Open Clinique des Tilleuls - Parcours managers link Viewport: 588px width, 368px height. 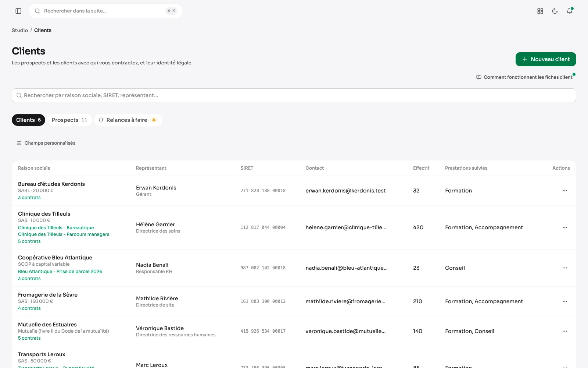tap(64, 234)
